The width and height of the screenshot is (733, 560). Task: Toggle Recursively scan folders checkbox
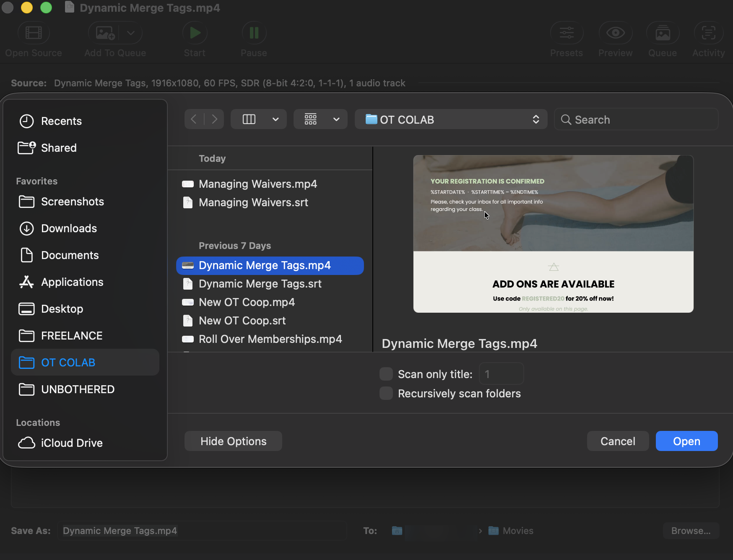(x=386, y=393)
